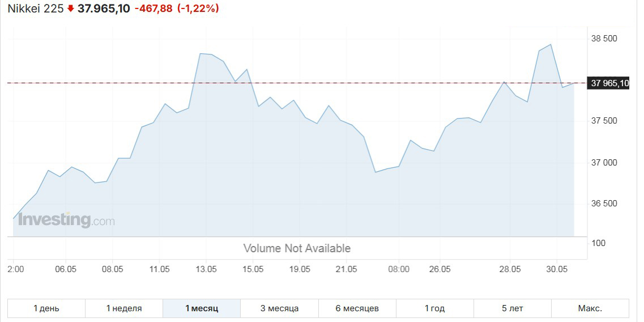This screenshot has width=644, height=322.
Task: Show the "3 месяца" chart period
Action: (x=279, y=308)
